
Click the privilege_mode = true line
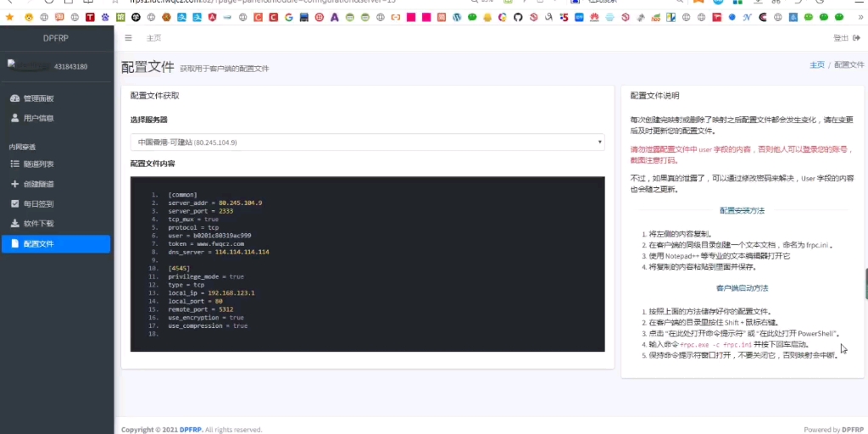pyautogui.click(x=206, y=277)
